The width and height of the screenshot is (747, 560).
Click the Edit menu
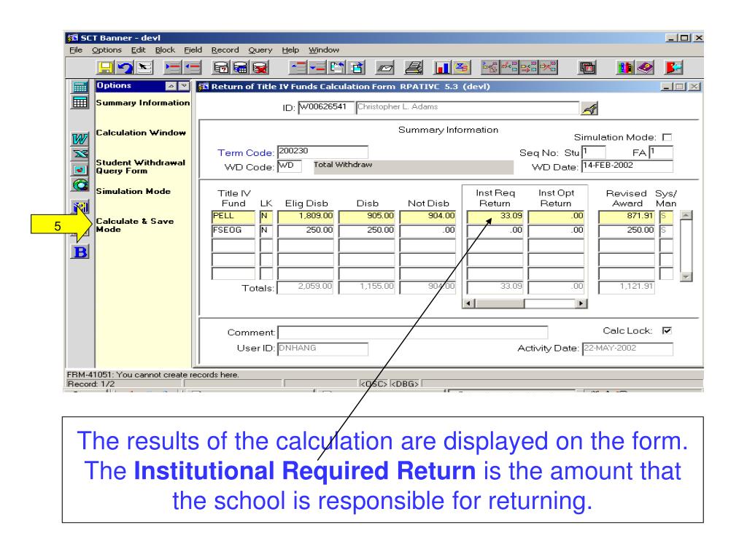[x=138, y=50]
